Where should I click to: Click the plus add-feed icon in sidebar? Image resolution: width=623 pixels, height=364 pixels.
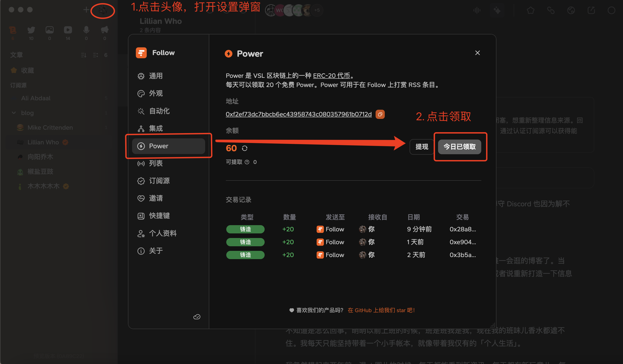[86, 10]
